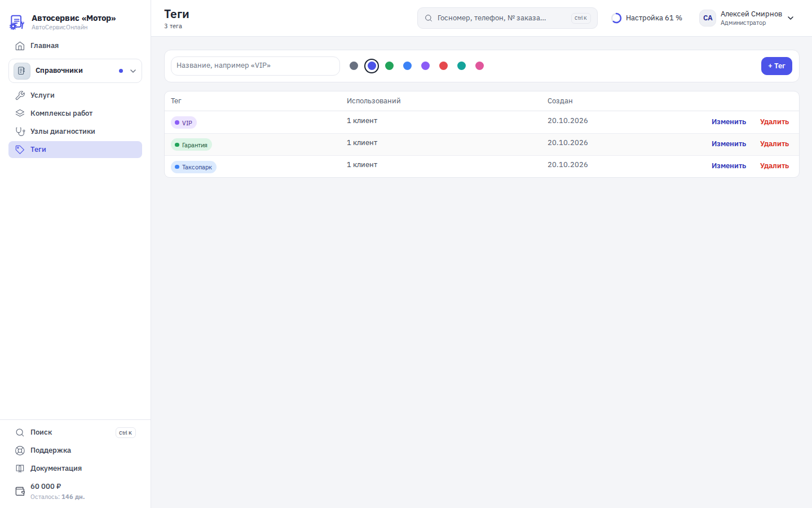This screenshot has width=812, height=508.
Task: Focus the tag name input field
Action: (255, 66)
